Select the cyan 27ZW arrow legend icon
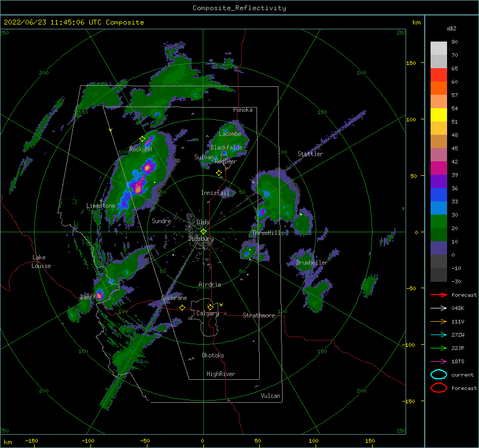The image size is (479, 448). point(439,335)
